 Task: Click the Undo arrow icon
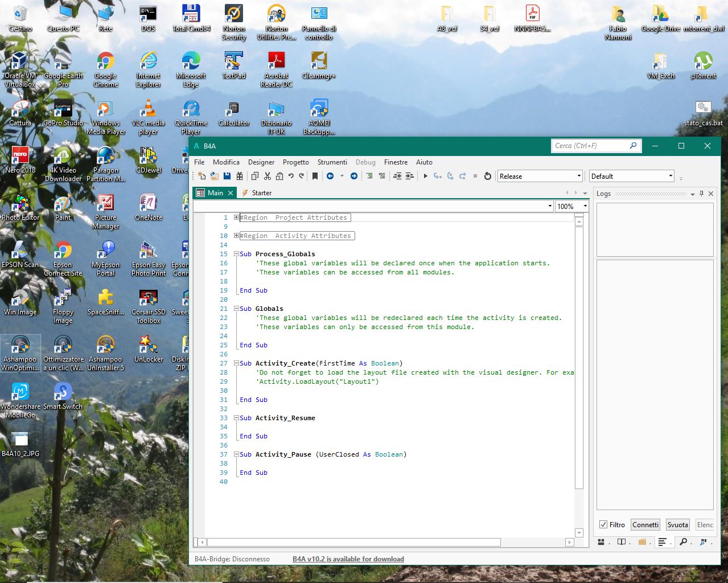tap(291, 176)
